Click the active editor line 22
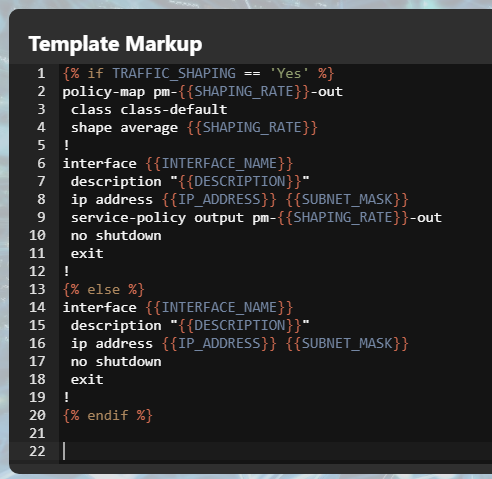The image size is (492, 479). pos(275,451)
